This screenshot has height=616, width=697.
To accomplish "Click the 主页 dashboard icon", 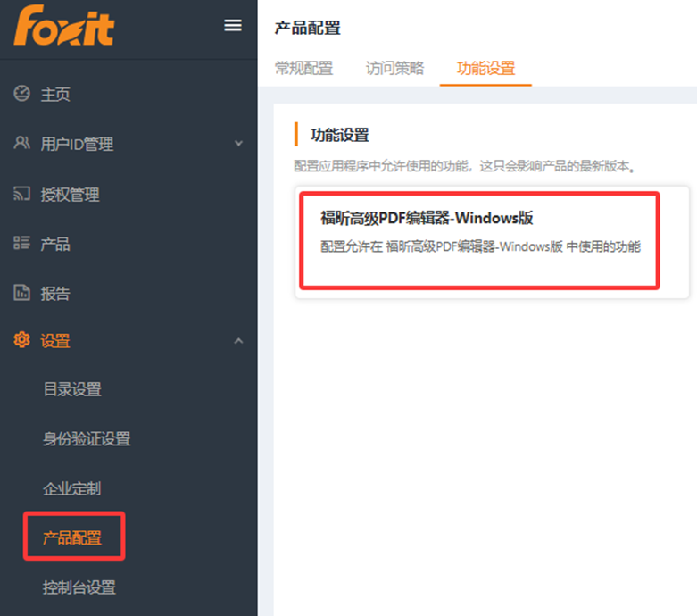I will (x=21, y=94).
